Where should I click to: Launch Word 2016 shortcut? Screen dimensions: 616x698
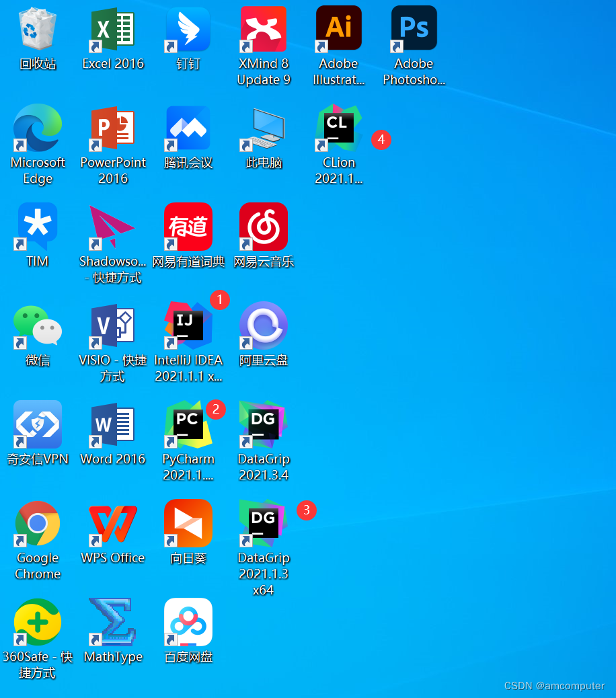[113, 425]
